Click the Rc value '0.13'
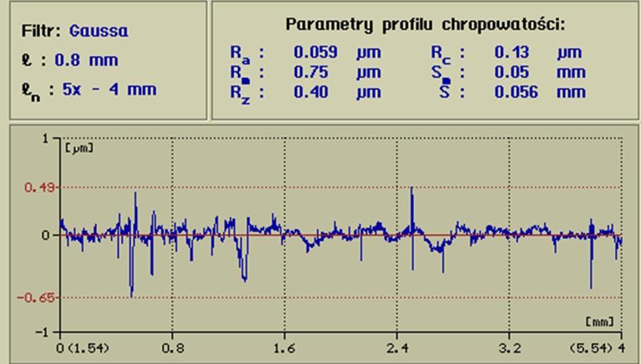 click(512, 52)
